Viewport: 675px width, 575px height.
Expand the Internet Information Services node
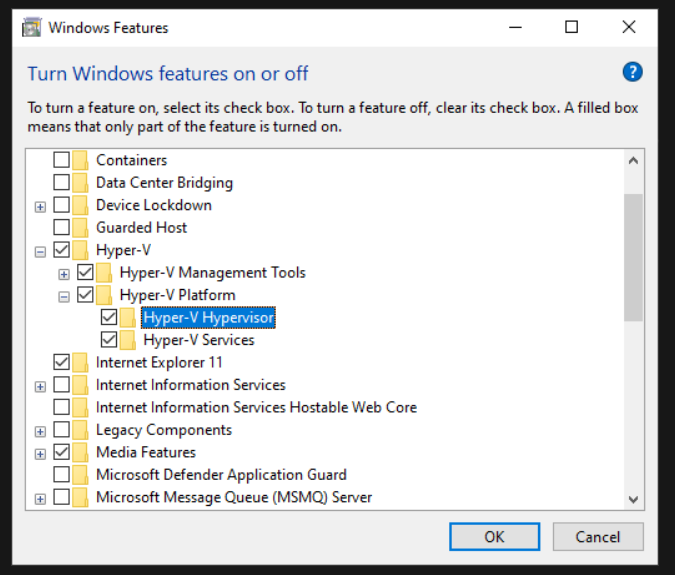[40, 386]
